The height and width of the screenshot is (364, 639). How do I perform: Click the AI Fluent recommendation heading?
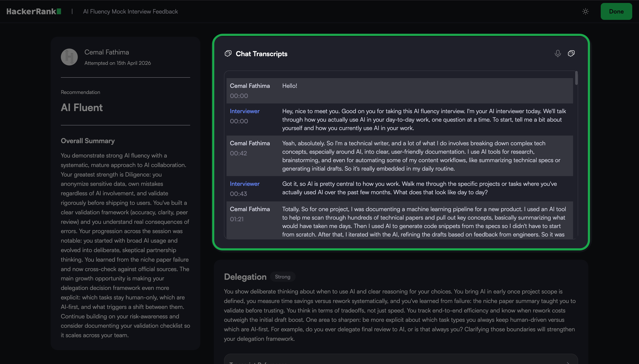click(x=82, y=107)
